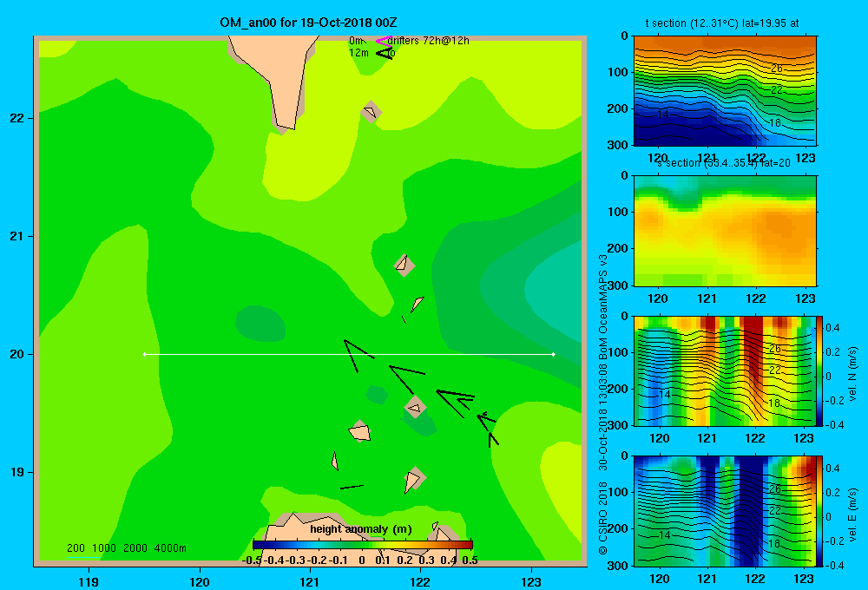The image size is (868, 590).
Task: Click the "200 1000 2000 4000m" depth legend
Action: tap(126, 548)
